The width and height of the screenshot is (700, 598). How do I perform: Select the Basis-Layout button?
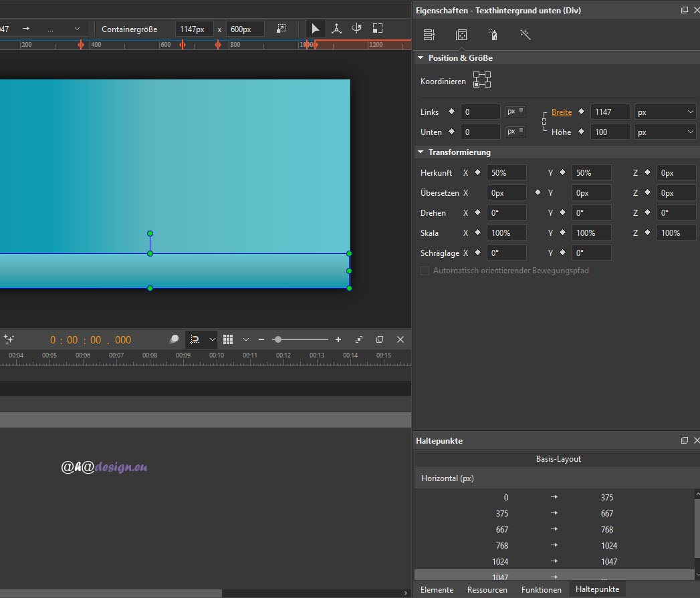pyautogui.click(x=558, y=459)
